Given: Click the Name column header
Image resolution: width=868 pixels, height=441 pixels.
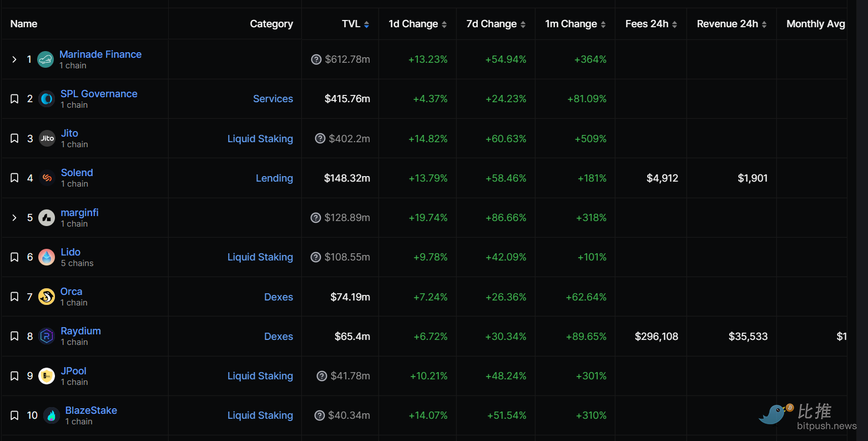Looking at the screenshot, I should point(24,24).
